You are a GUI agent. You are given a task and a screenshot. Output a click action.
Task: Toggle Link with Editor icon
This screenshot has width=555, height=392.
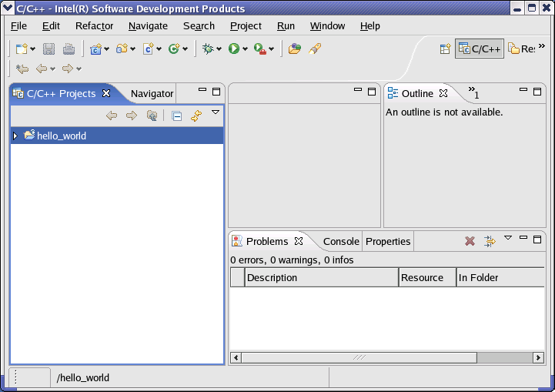coord(196,116)
